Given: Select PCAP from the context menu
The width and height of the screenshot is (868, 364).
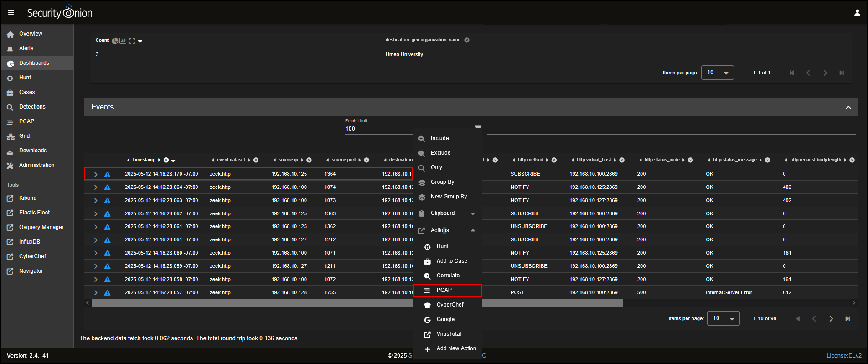Looking at the screenshot, I should point(444,290).
